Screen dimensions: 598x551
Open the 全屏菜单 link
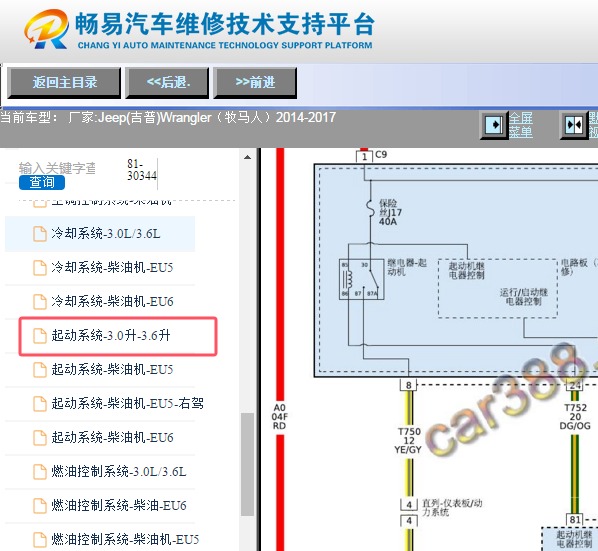pyautogui.click(x=521, y=125)
